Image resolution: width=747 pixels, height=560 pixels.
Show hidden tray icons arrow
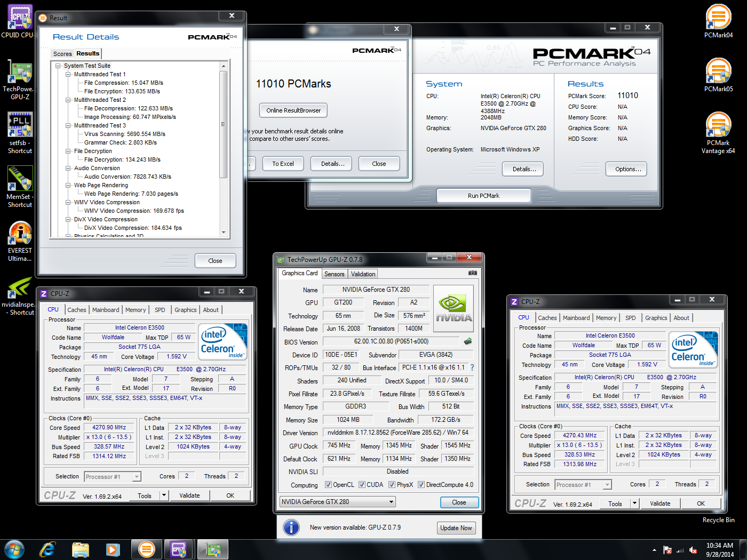(654, 550)
